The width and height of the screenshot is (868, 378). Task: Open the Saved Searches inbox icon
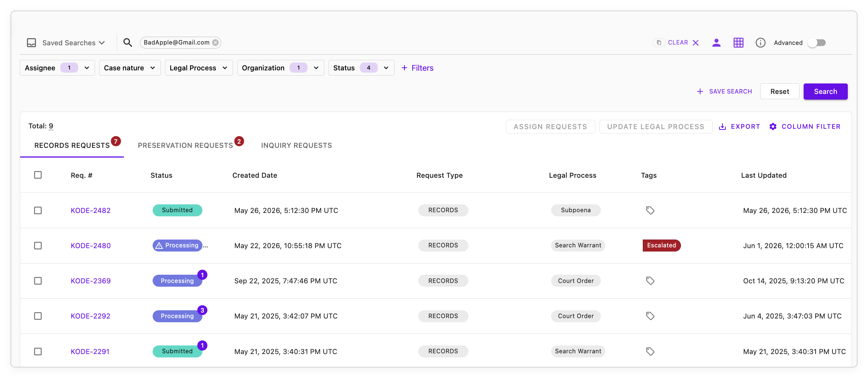click(31, 43)
